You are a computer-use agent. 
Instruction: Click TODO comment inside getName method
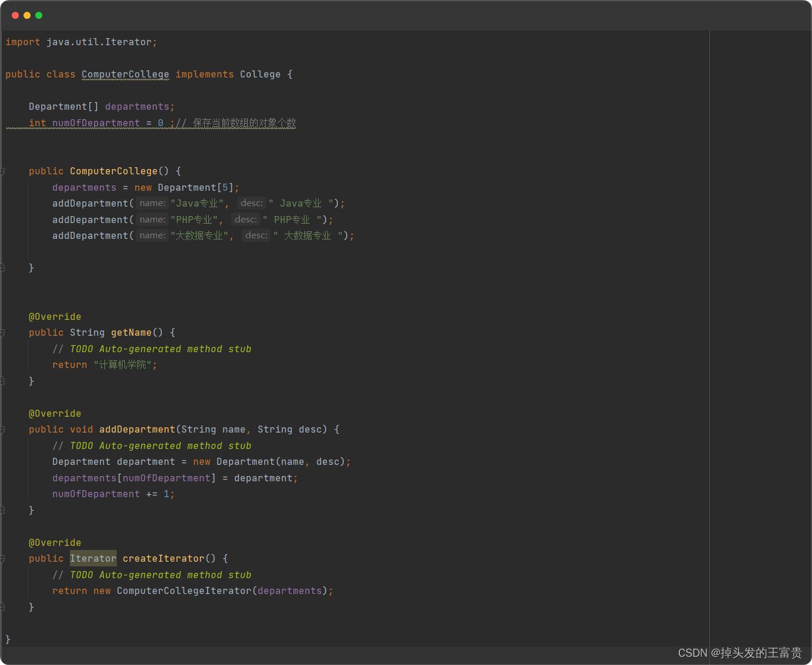[152, 349]
